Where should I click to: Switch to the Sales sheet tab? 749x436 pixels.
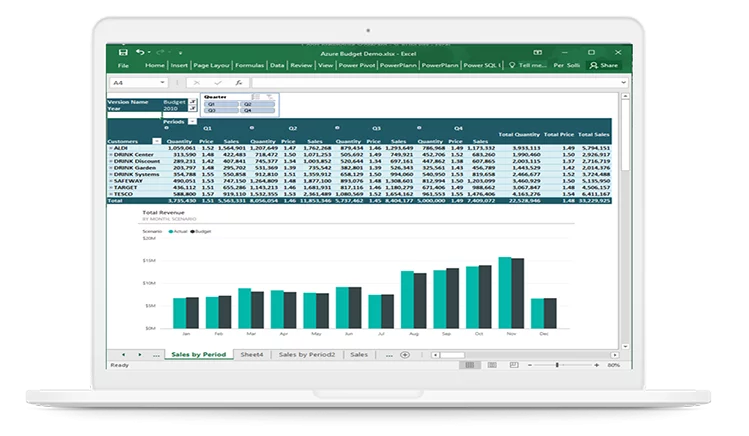pos(359,355)
